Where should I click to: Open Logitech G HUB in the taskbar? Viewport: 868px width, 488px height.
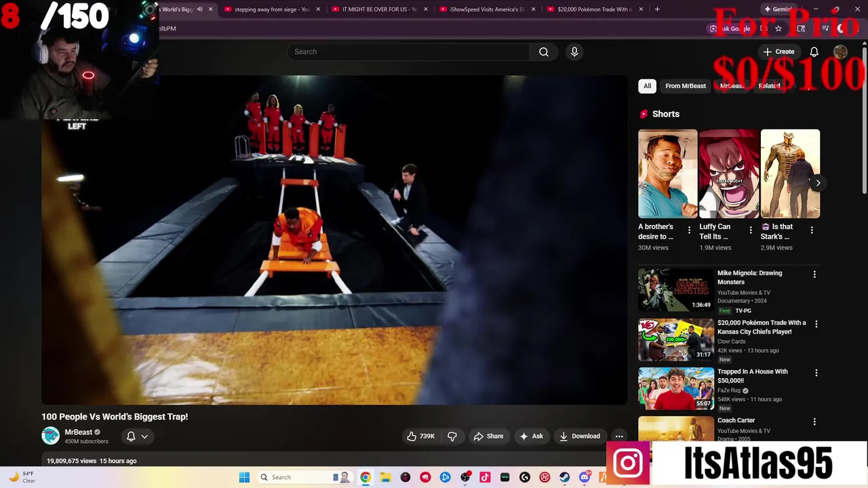[525, 477]
